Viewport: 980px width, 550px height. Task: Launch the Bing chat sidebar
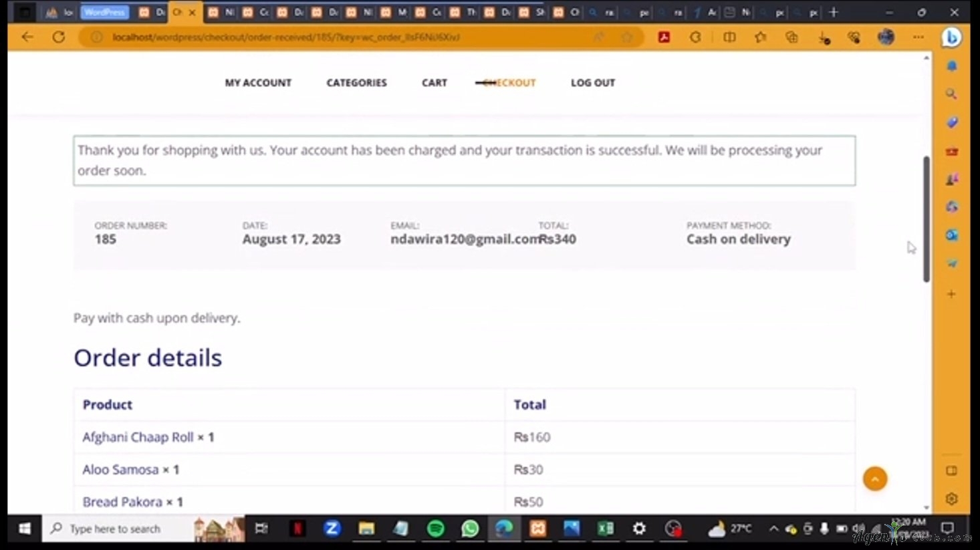click(x=951, y=37)
